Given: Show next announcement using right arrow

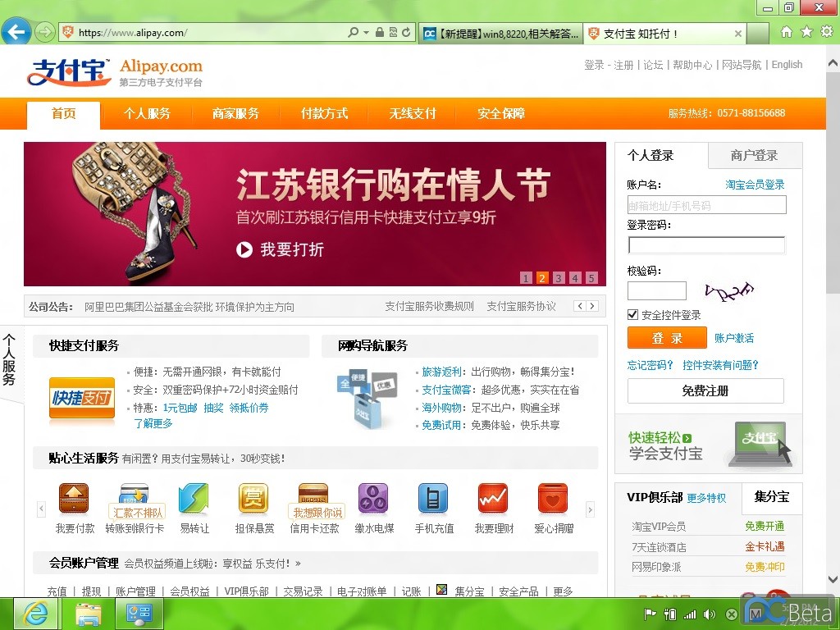Looking at the screenshot, I should [592, 306].
